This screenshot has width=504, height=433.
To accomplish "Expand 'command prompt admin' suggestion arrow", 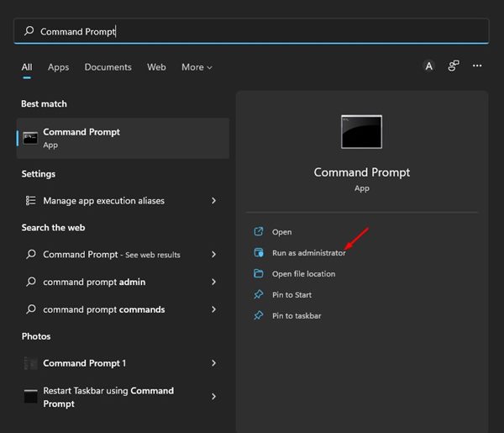I will [x=213, y=282].
